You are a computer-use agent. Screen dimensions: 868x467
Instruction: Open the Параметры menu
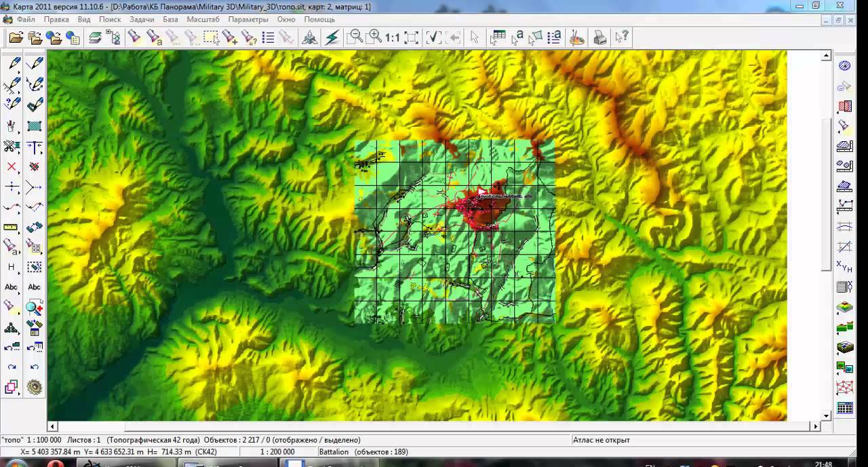(248, 20)
